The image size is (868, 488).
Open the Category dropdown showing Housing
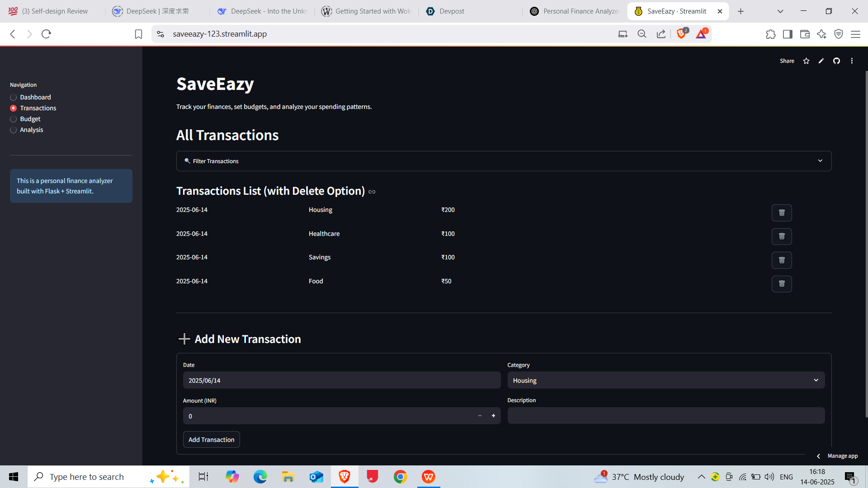[x=665, y=380]
